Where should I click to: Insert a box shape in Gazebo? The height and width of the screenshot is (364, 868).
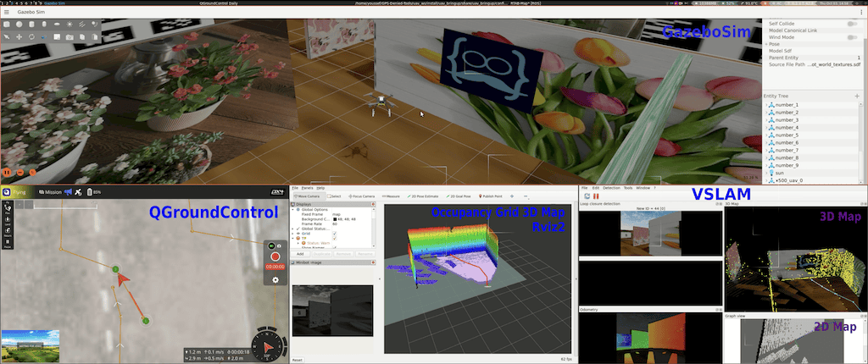coord(7,25)
